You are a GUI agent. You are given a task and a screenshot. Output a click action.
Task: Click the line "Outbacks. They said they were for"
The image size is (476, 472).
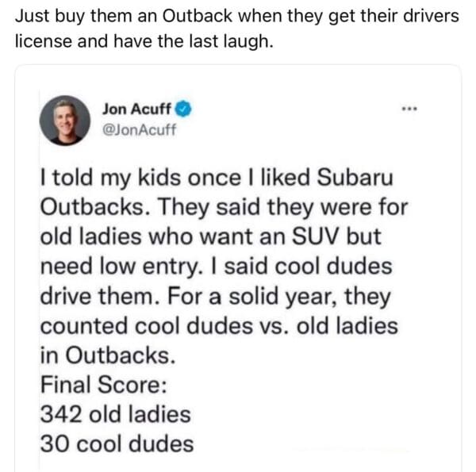point(224,209)
